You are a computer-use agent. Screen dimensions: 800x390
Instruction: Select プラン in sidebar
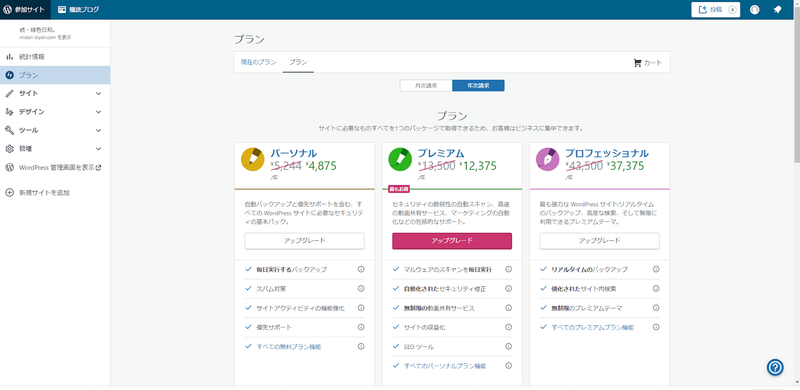[55, 75]
